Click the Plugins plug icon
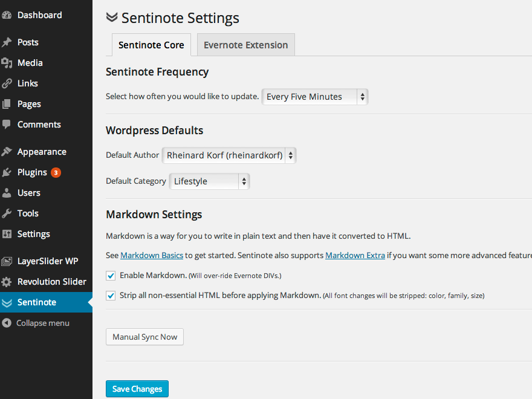Image resolution: width=532 pixels, height=399 pixels. [7, 172]
